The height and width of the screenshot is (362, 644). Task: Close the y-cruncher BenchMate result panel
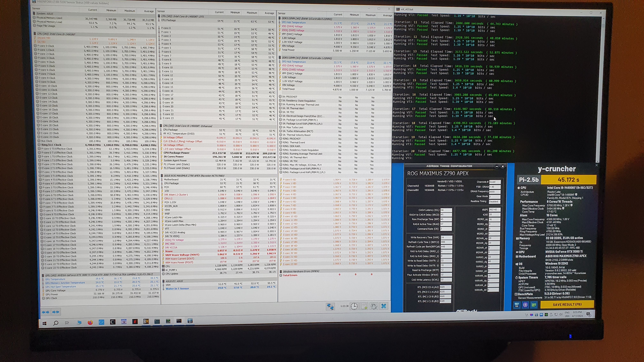point(597,165)
